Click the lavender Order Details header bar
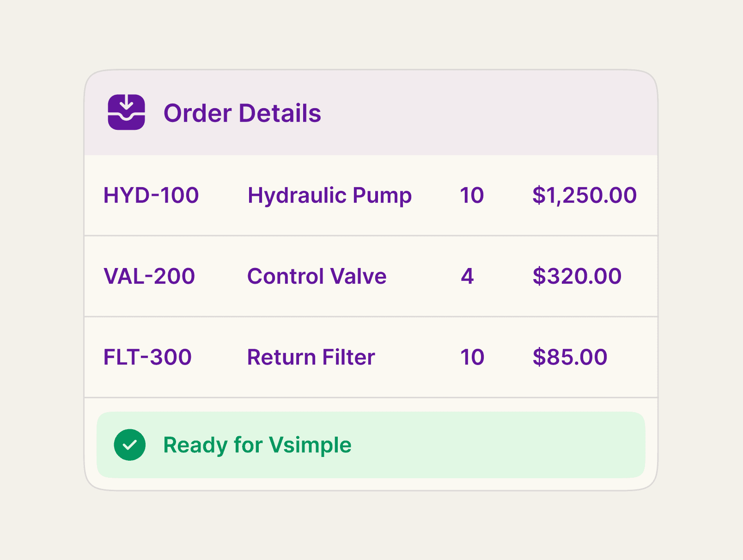The width and height of the screenshot is (743, 560). click(x=371, y=113)
